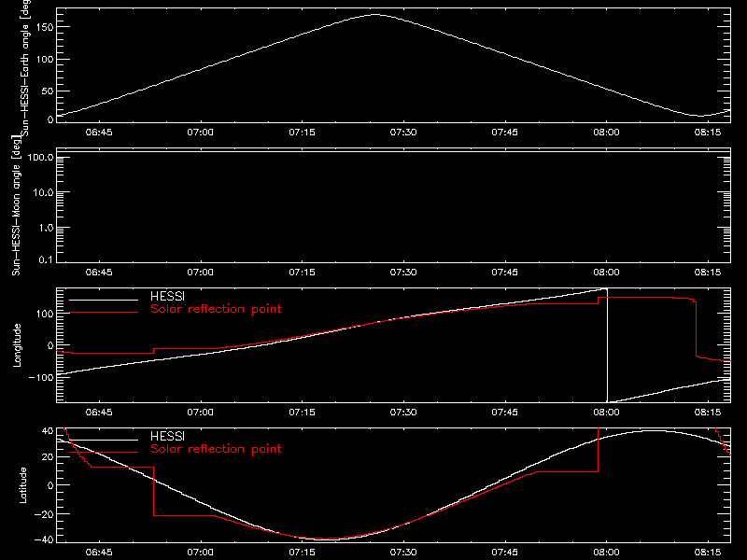
Task: Select HESSI legend label in Latitude plot
Action: tap(167, 436)
